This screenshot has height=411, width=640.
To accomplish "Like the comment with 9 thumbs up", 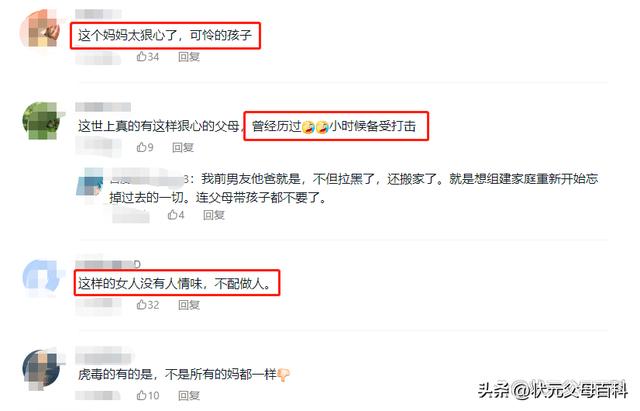I will tap(145, 147).
